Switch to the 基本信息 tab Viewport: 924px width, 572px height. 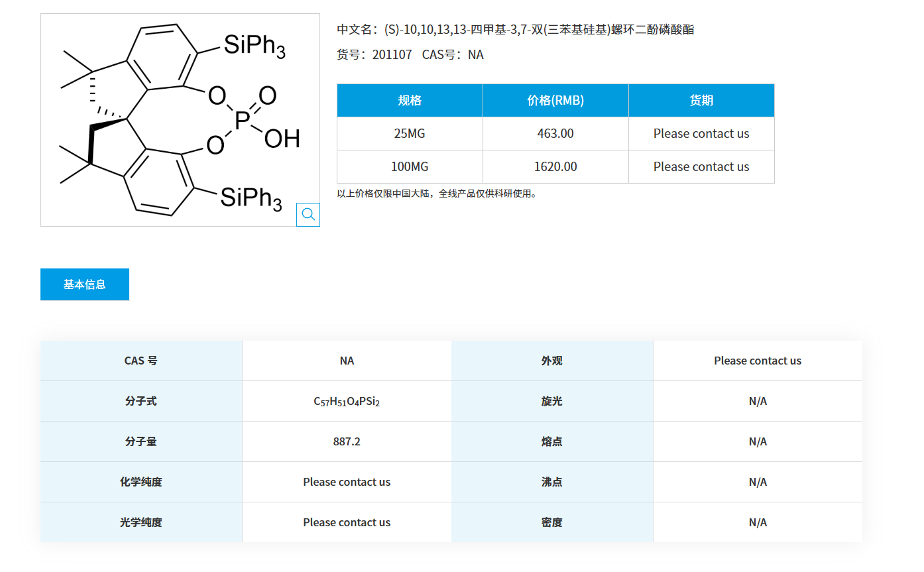click(84, 284)
